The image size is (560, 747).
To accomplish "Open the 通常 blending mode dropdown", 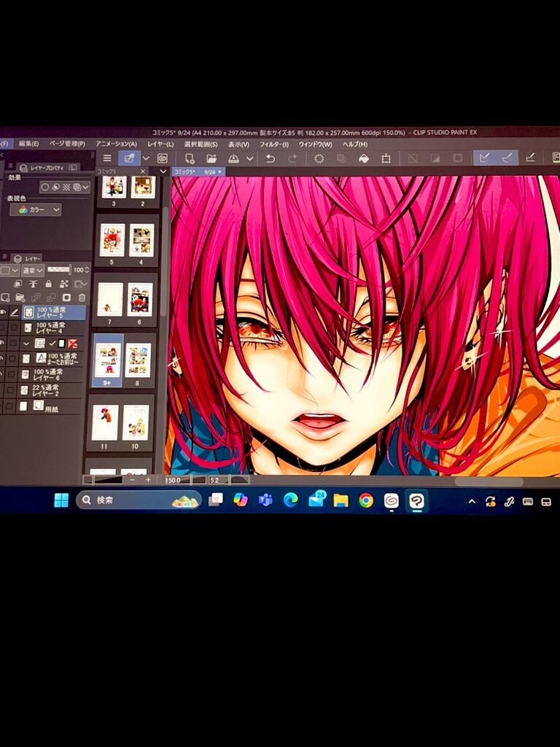I will [33, 270].
